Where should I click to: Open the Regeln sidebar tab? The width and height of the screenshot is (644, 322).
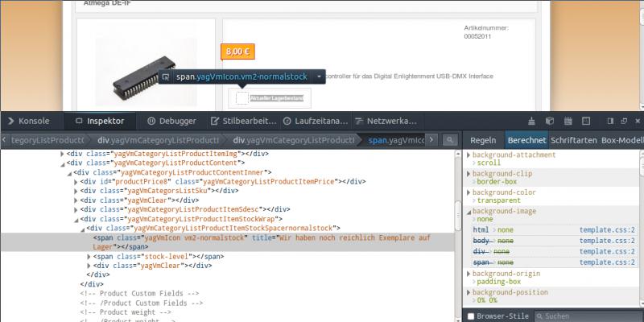click(483, 140)
